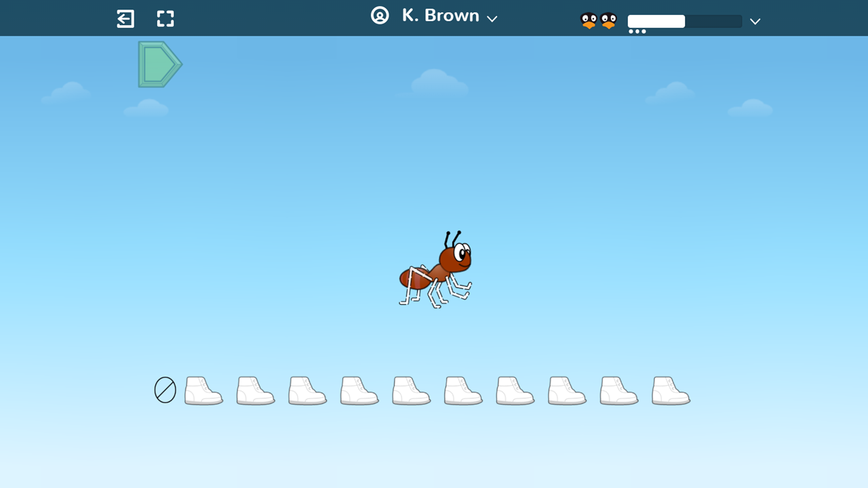
Task: Select the first white boot
Action: 203,391
